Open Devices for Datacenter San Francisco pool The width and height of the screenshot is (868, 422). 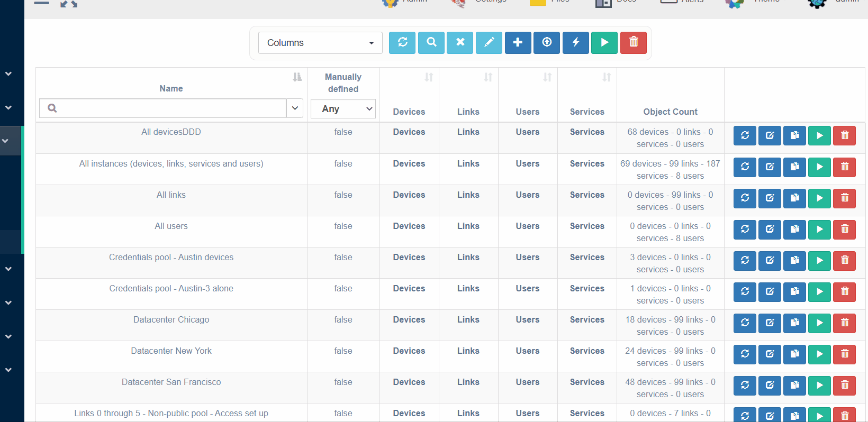pos(409,382)
